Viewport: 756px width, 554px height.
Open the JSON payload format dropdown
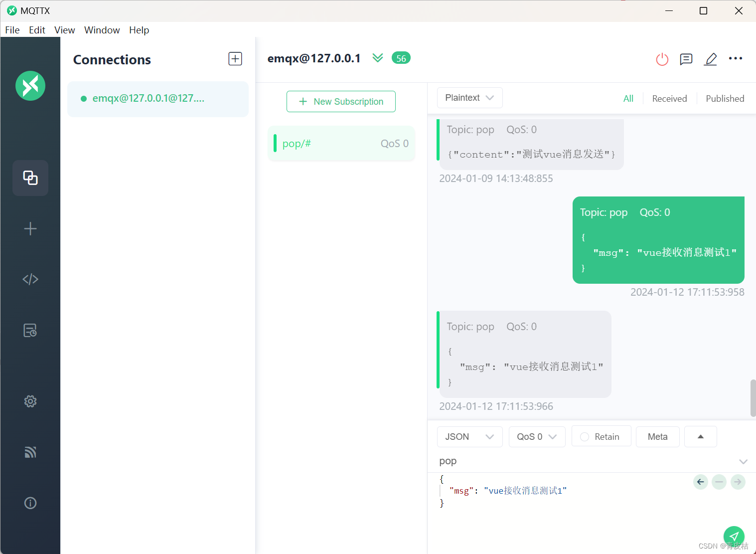point(470,437)
